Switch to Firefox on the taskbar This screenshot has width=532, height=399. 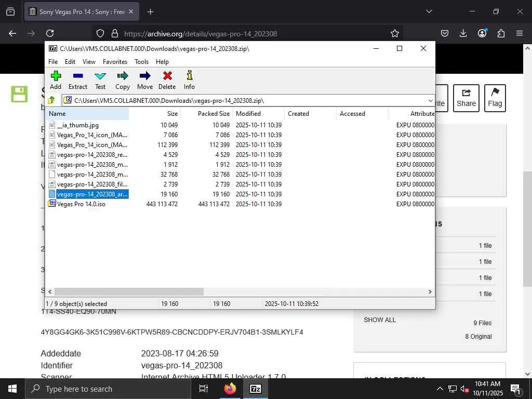tap(230, 389)
